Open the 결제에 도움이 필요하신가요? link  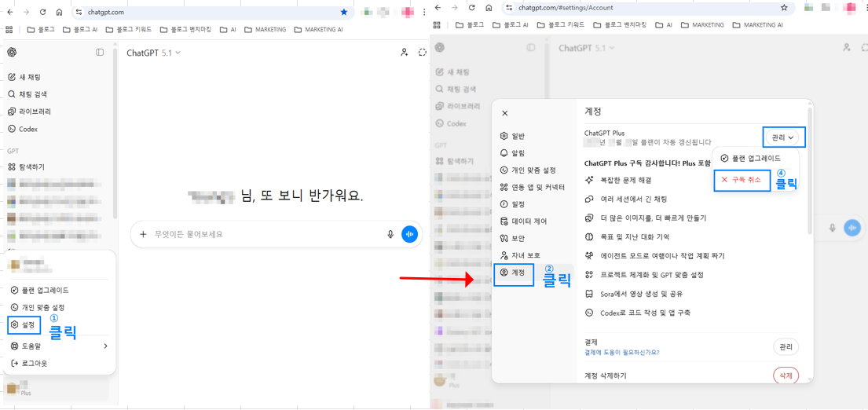point(621,352)
